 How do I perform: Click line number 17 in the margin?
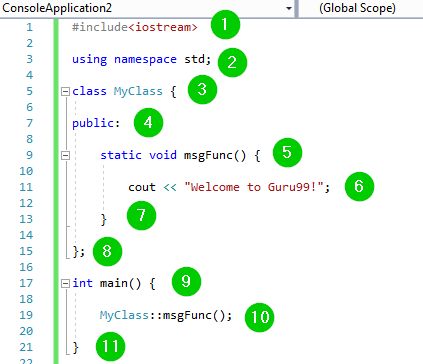click(x=26, y=283)
